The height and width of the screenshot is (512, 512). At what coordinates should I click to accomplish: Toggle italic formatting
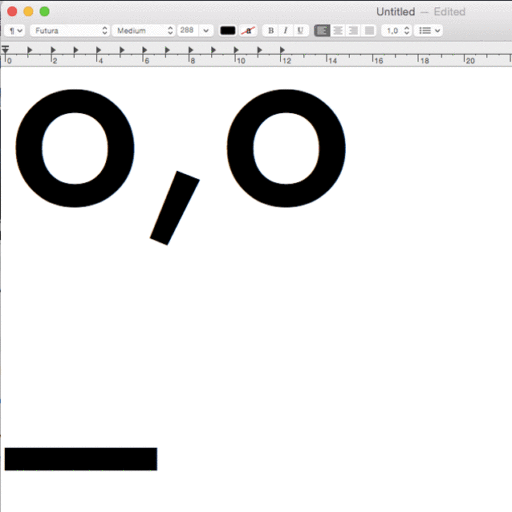pyautogui.click(x=286, y=31)
